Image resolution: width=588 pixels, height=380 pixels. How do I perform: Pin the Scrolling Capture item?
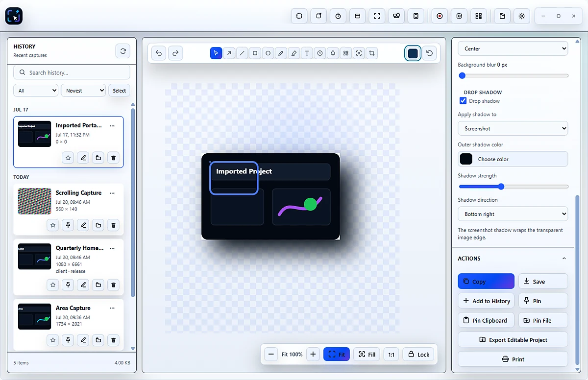(68, 225)
